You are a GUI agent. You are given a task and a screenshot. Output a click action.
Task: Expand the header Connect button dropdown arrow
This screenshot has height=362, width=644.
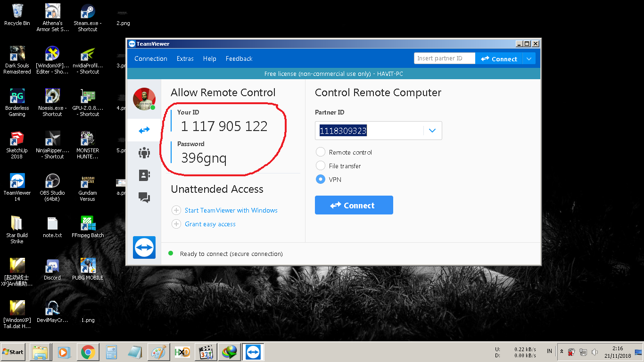(529, 59)
